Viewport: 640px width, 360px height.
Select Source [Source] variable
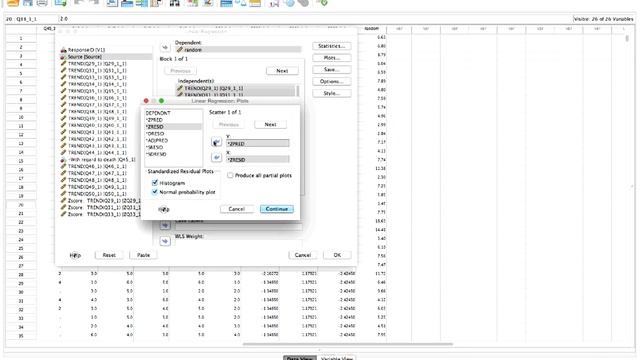[106, 57]
